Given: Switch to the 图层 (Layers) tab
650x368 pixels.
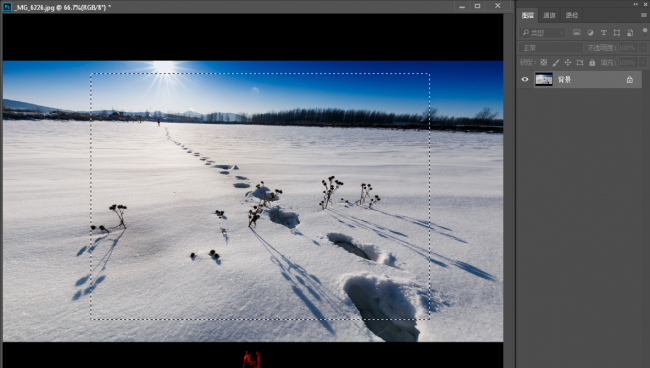Looking at the screenshot, I should click(x=528, y=15).
